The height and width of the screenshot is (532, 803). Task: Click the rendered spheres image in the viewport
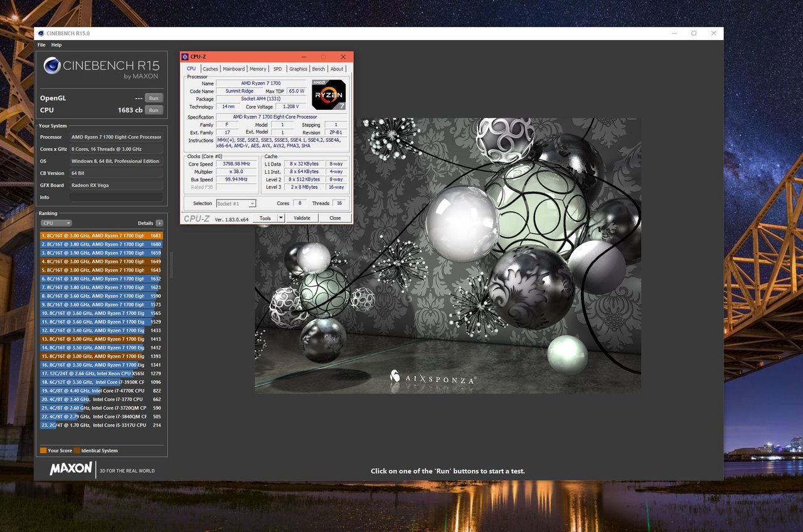(447, 255)
